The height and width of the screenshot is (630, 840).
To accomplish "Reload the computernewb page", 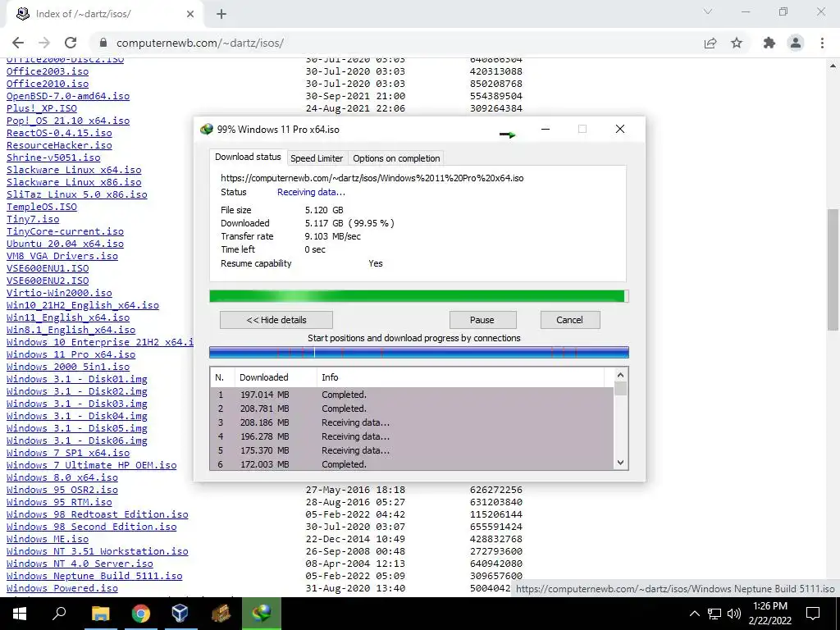I will (x=71, y=43).
